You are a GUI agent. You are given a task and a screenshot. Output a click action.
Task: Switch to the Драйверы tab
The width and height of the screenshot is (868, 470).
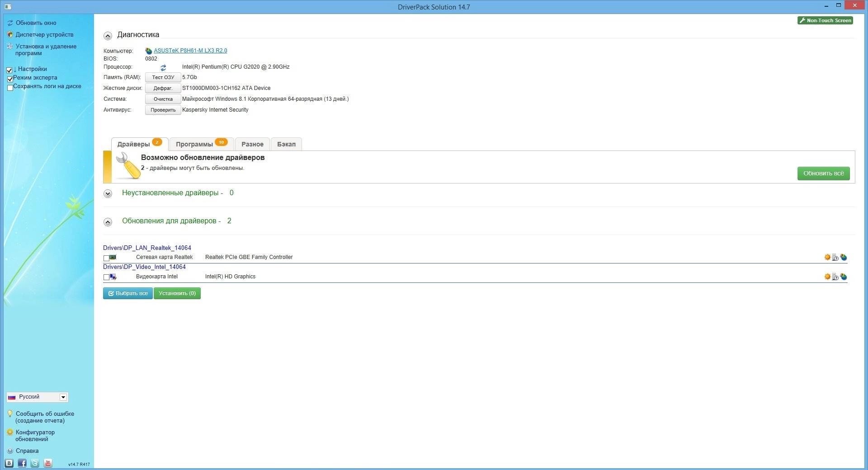pos(140,144)
